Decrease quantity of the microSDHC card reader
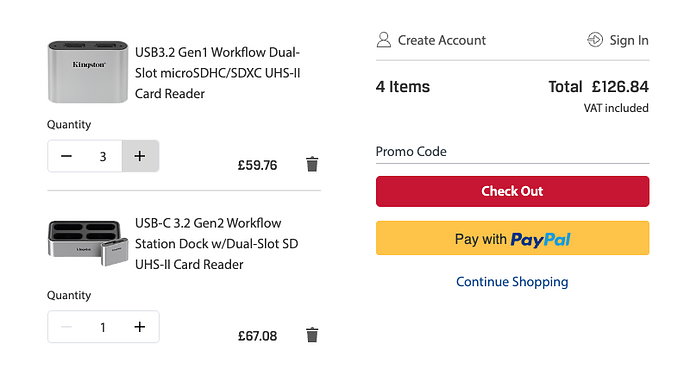The height and width of the screenshot is (381, 684). (66, 156)
